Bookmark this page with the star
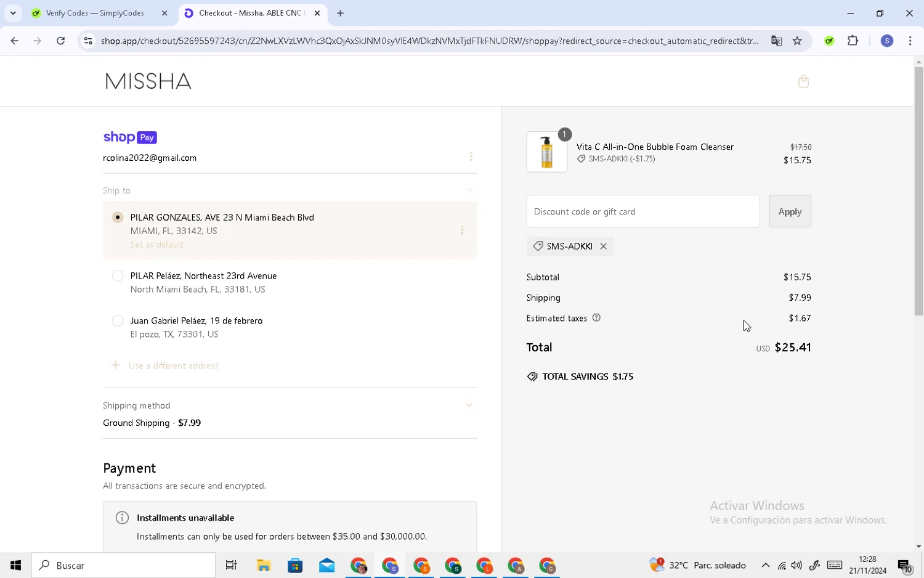Screen dimensions: 924x578 797,41
